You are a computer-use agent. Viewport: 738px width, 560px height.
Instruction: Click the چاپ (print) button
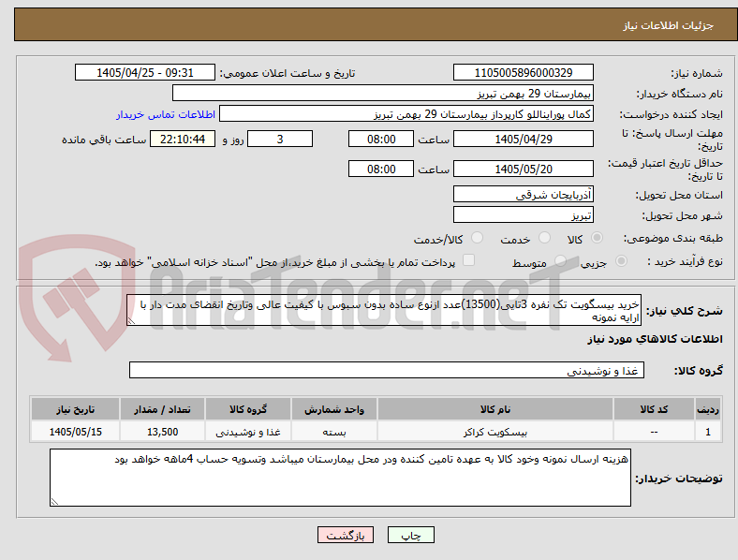tap(410, 535)
